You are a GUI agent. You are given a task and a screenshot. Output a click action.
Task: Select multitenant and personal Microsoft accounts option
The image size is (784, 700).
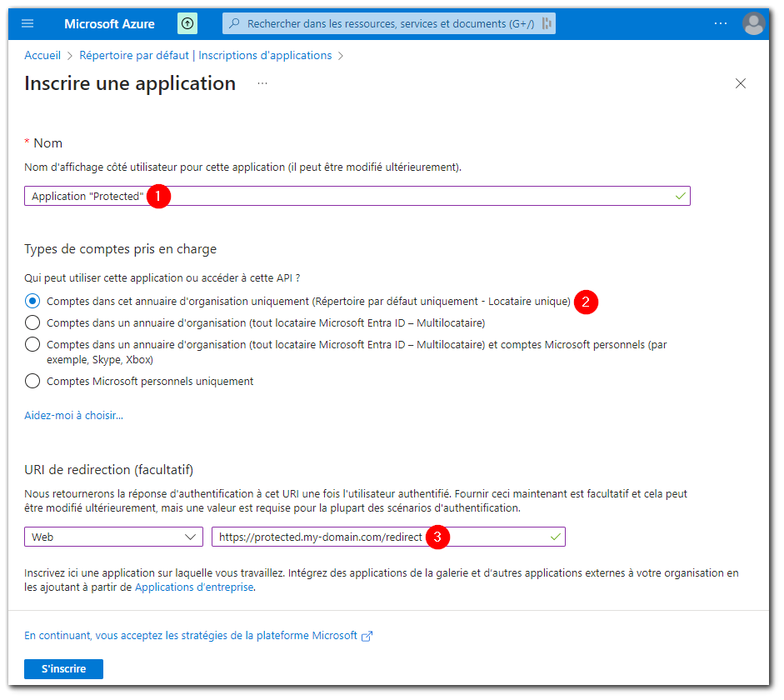tap(32, 344)
